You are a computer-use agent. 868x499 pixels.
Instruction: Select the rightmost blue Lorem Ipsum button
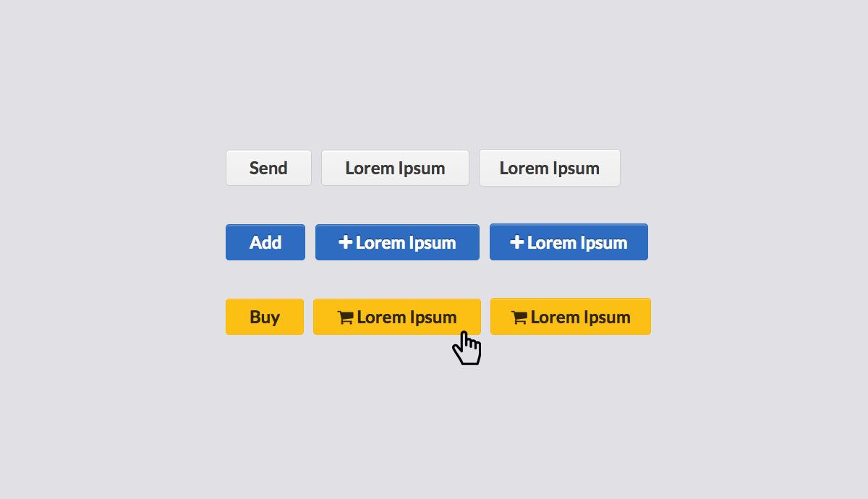pyautogui.click(x=569, y=242)
